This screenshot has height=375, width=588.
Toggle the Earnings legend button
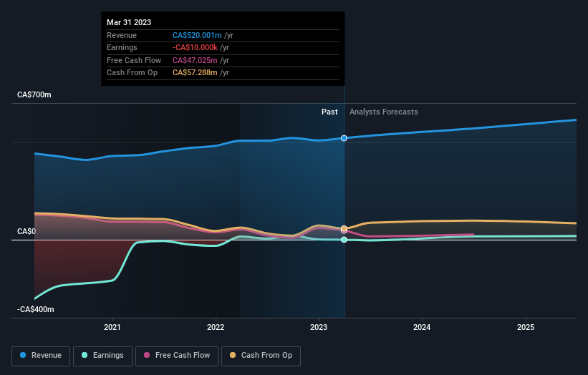pos(102,356)
